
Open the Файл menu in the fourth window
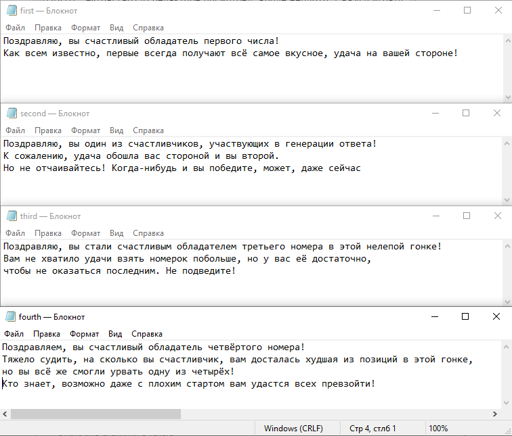pos(14,334)
